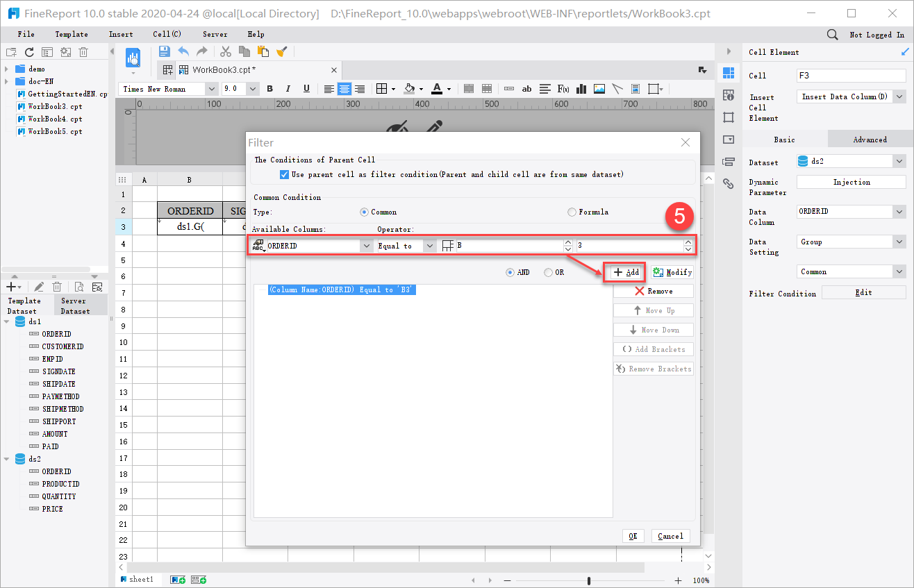This screenshot has width=914, height=588.
Task: Increase the row number stepper showing 3
Action: pos(688,242)
